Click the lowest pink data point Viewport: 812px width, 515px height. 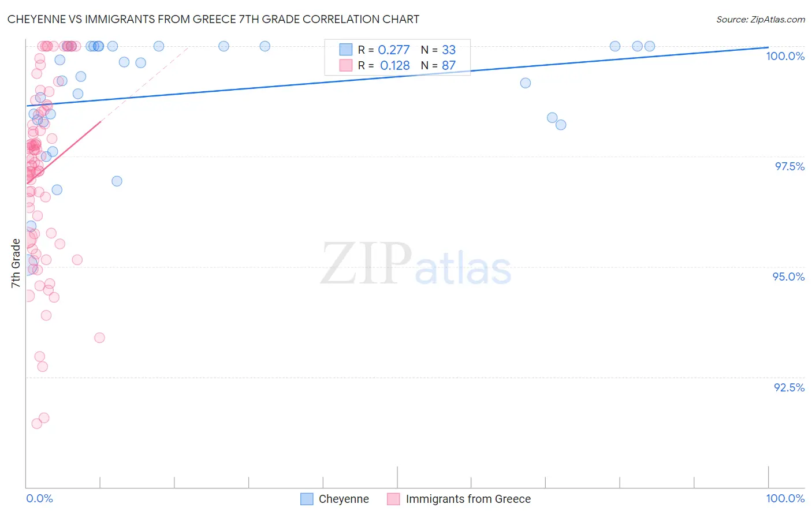point(36,423)
